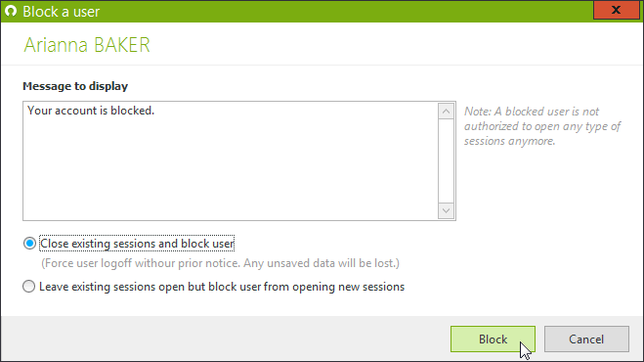Close the Block a user dialog
Screen dimensions: 644x362
pyautogui.click(x=616, y=10)
